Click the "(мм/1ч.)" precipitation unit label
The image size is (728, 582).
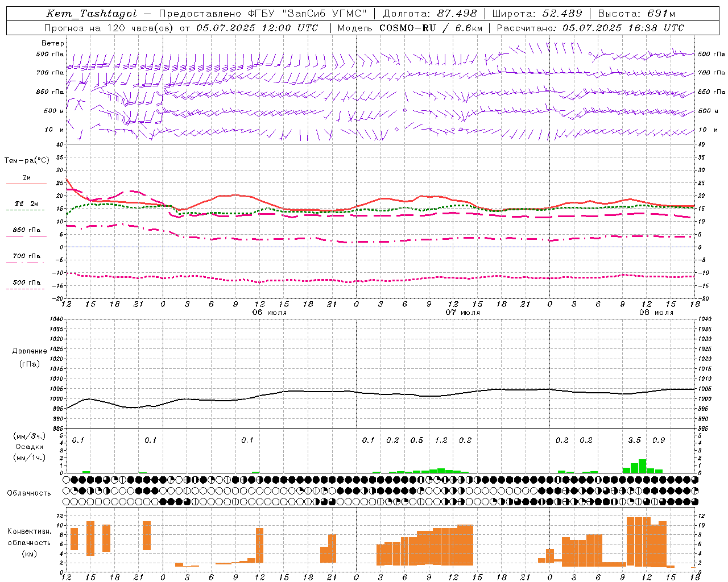pyautogui.click(x=29, y=458)
